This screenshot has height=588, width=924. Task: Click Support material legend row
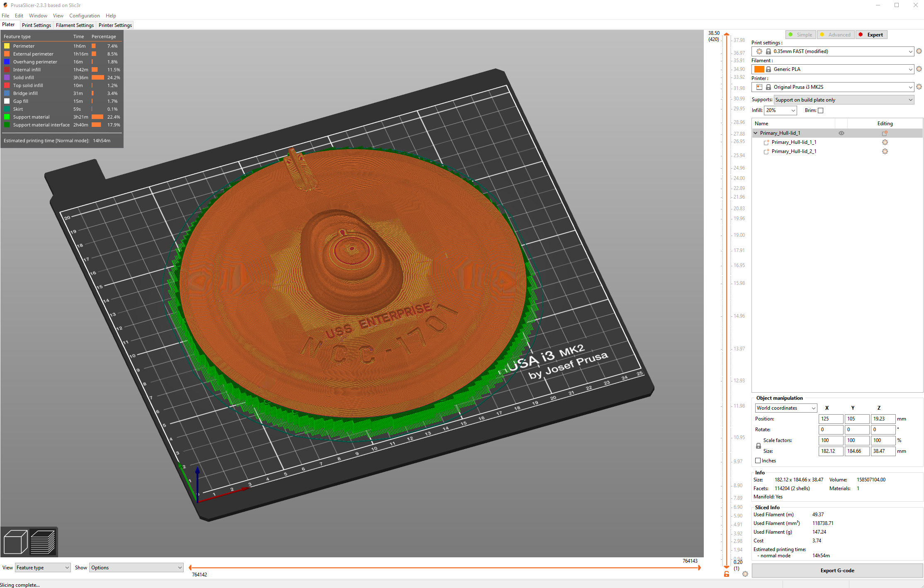(x=62, y=117)
